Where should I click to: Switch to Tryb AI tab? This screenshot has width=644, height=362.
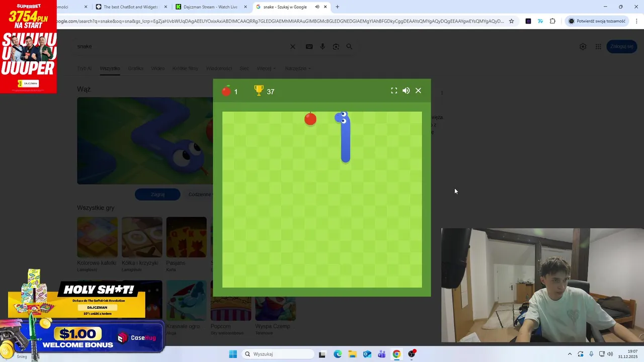point(84,68)
